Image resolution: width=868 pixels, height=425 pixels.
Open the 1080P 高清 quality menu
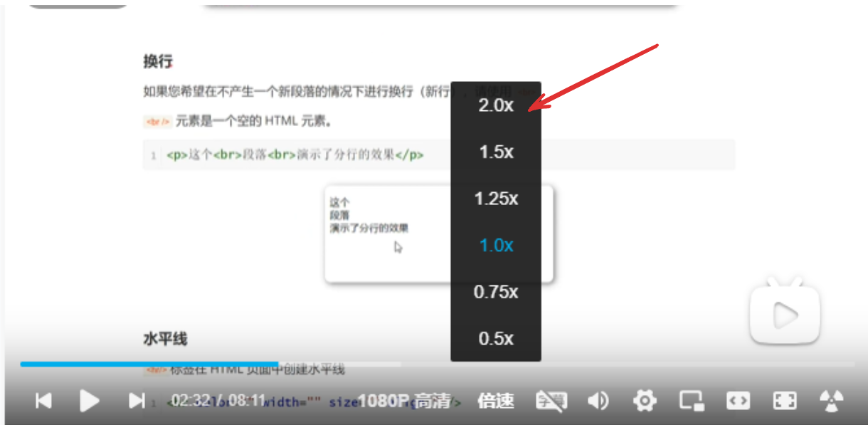[405, 402]
